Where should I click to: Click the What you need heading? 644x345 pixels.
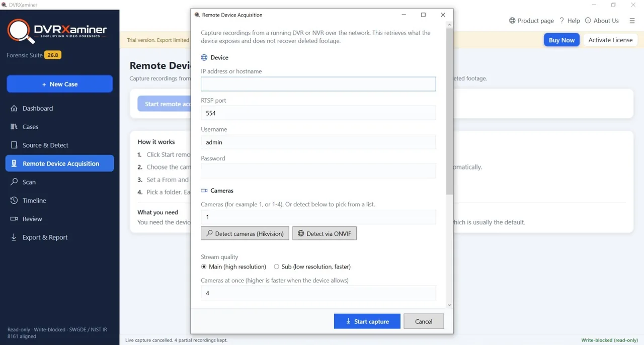[x=157, y=212]
